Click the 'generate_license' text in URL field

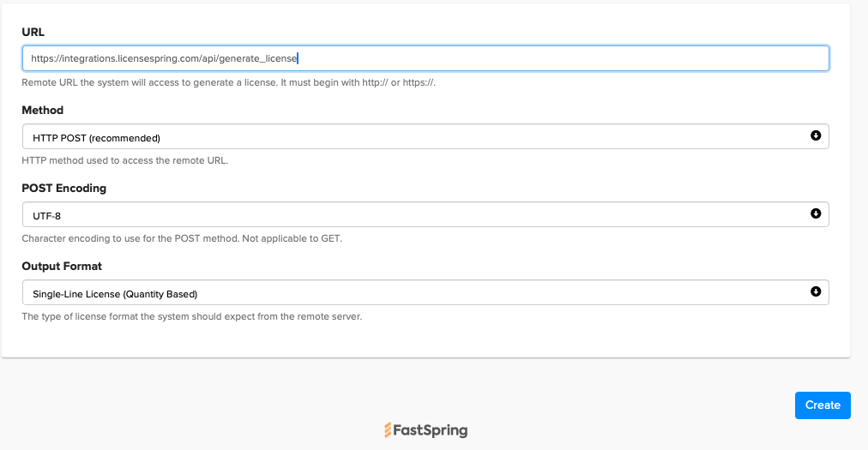[261, 58]
